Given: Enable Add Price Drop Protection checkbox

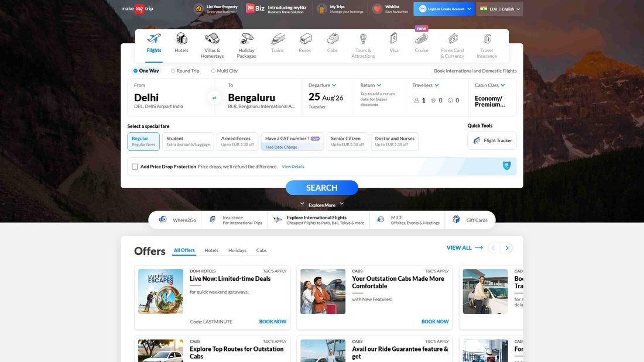Looking at the screenshot, I should [135, 167].
